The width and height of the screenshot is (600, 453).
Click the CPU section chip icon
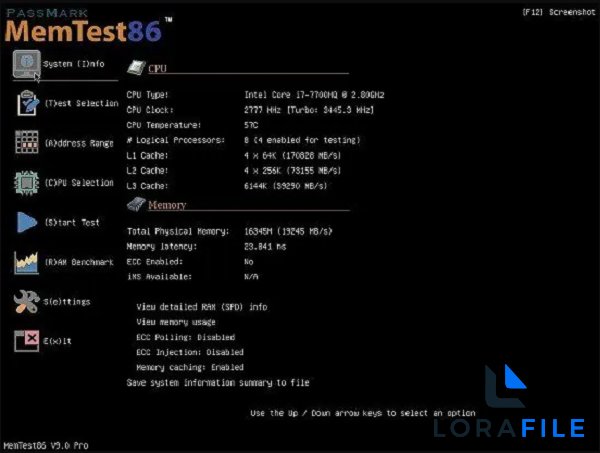tap(136, 68)
